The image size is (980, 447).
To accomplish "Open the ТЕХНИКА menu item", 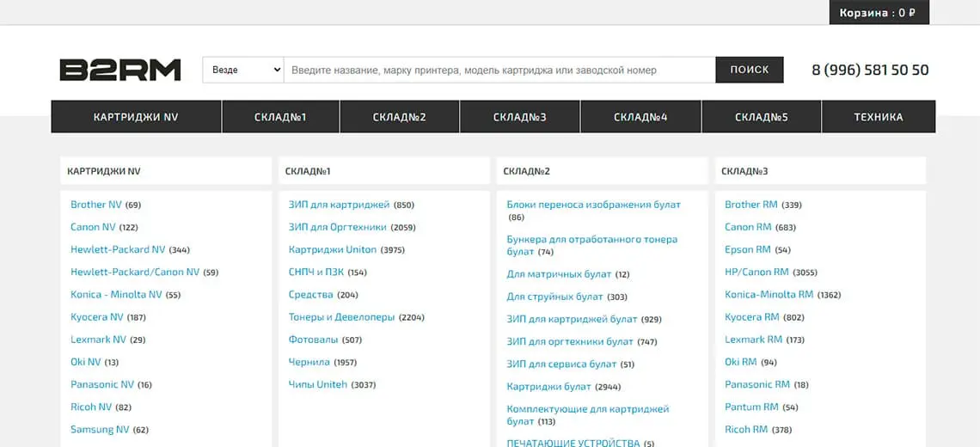I will [x=879, y=117].
